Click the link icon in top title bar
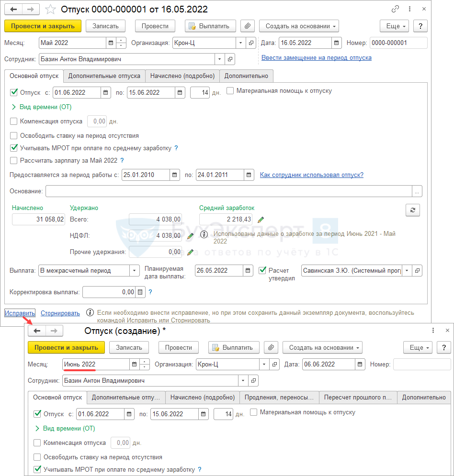 [x=395, y=9]
